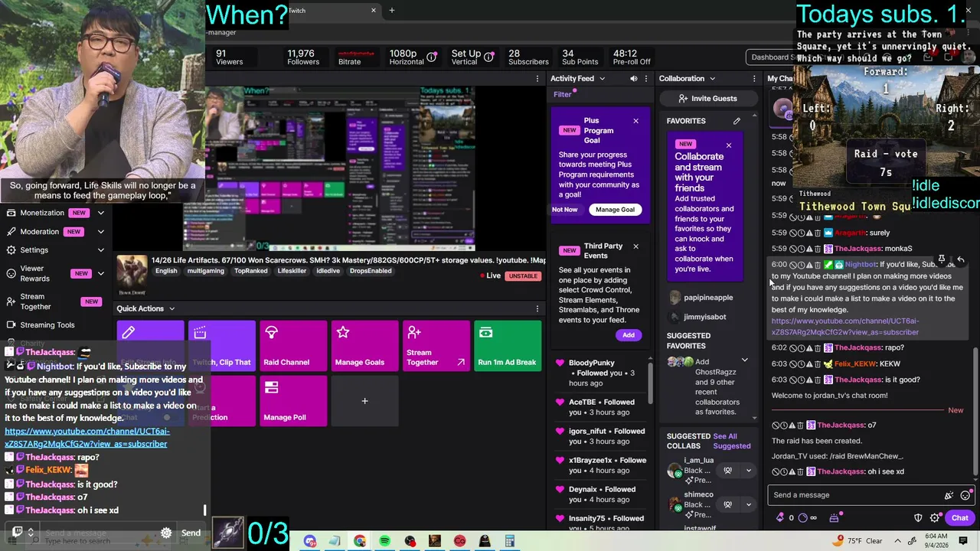The image size is (980, 551).
Task: Open chat settings gear in dashboard chat
Action: pos(934,518)
